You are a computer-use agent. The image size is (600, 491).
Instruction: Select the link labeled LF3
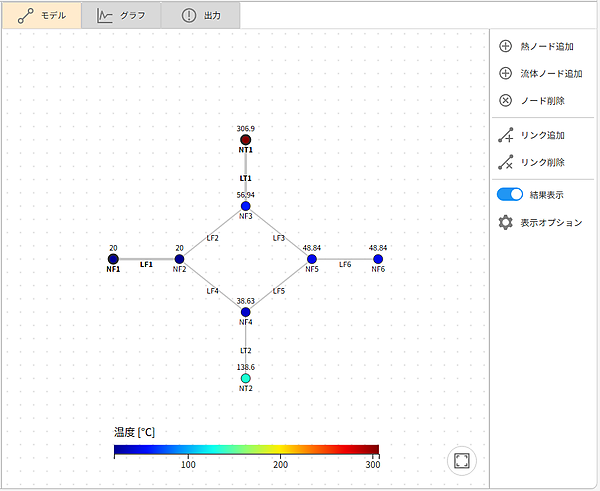279,238
